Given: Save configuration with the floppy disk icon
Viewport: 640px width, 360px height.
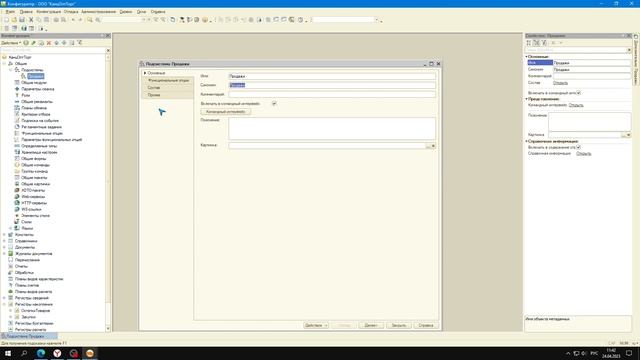Looking at the screenshot, I should point(22,20).
